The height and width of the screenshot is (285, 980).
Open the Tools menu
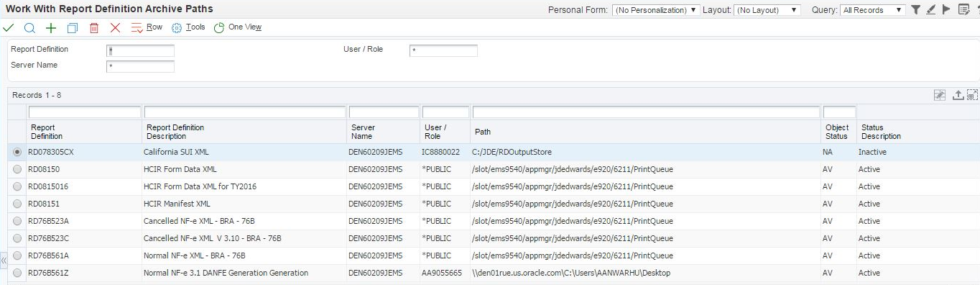tap(188, 27)
